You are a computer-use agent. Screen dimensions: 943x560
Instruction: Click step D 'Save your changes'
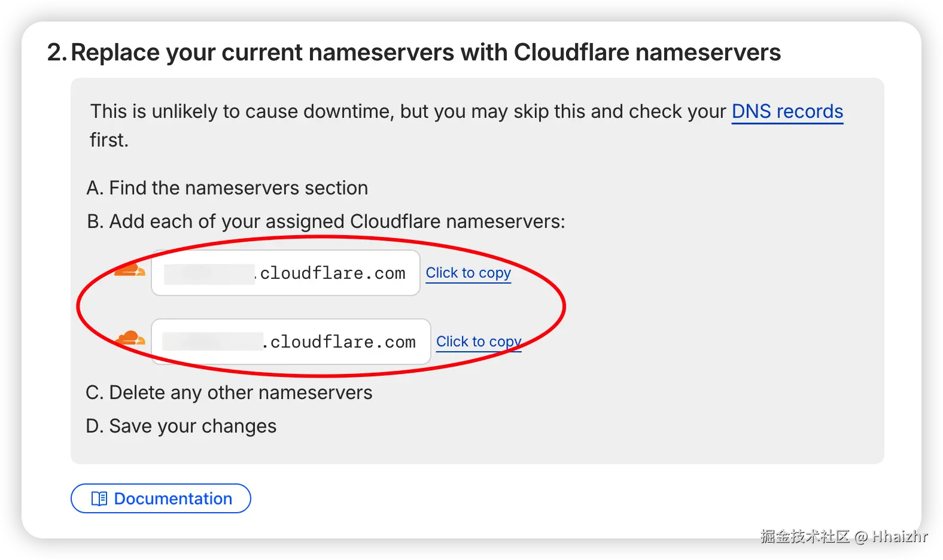(181, 426)
